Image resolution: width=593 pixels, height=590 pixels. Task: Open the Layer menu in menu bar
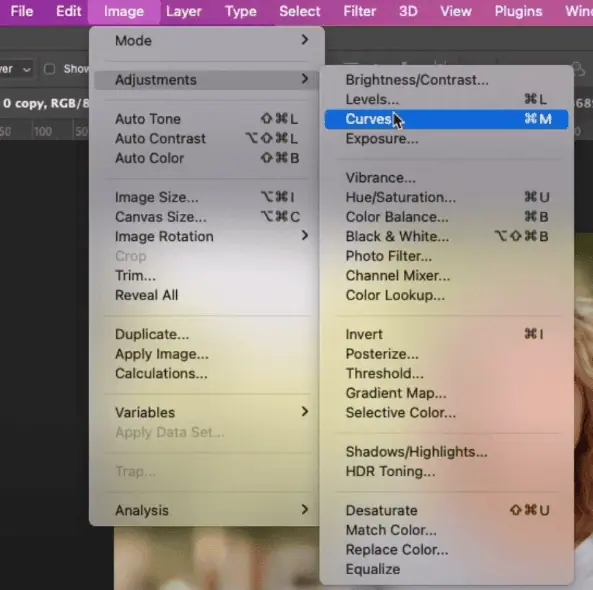[184, 11]
